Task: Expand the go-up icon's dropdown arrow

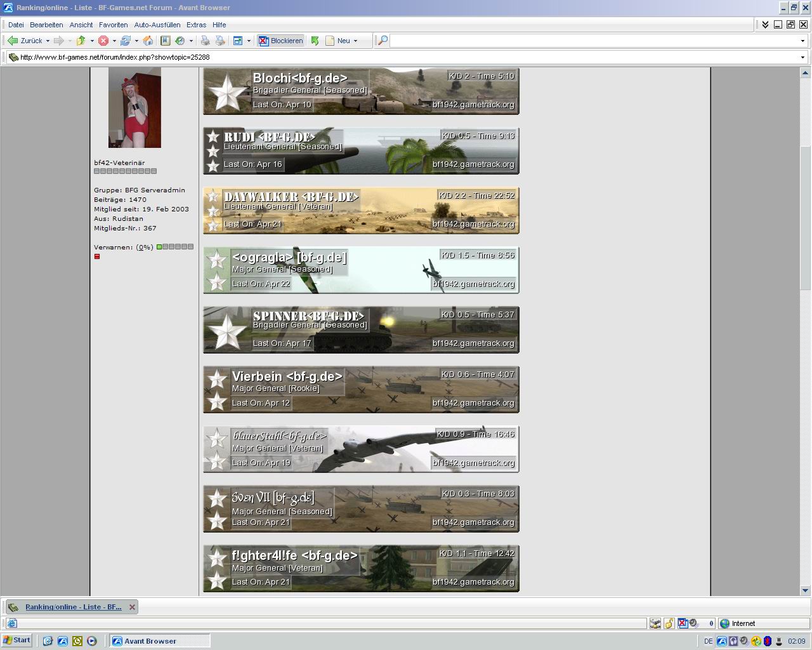Action: coord(92,41)
